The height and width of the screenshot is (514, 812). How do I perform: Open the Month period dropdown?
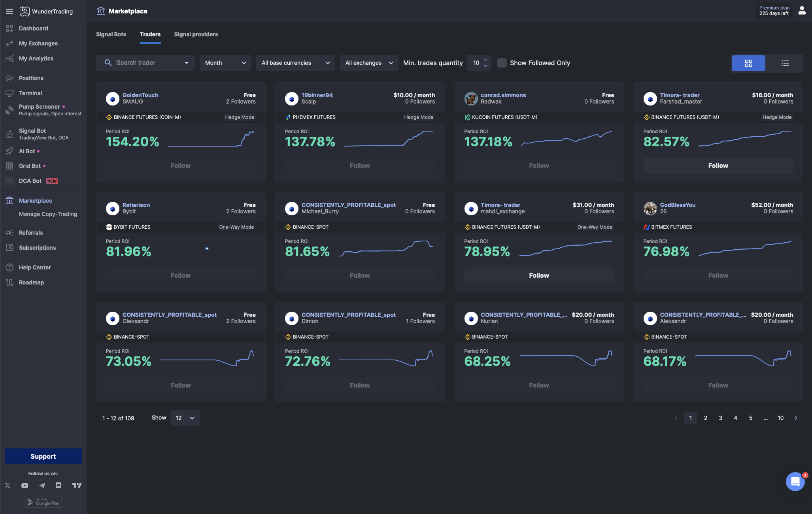click(225, 63)
